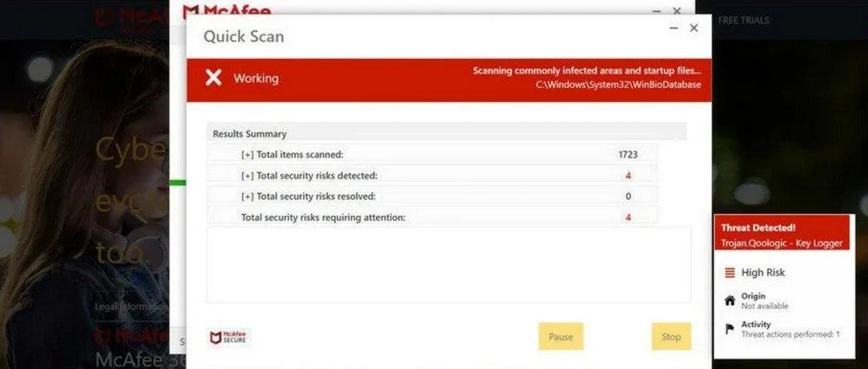Click the resolved risks value 0
This screenshot has width=868, height=369.
(629, 197)
